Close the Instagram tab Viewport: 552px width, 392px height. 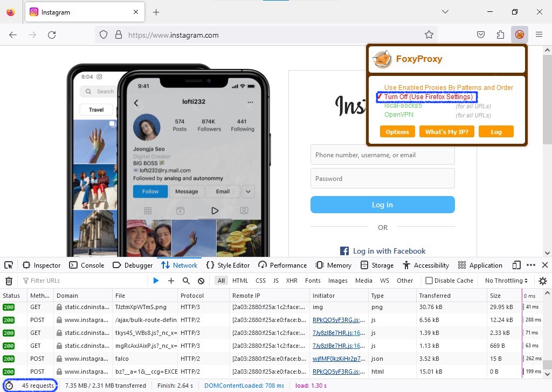tap(136, 12)
